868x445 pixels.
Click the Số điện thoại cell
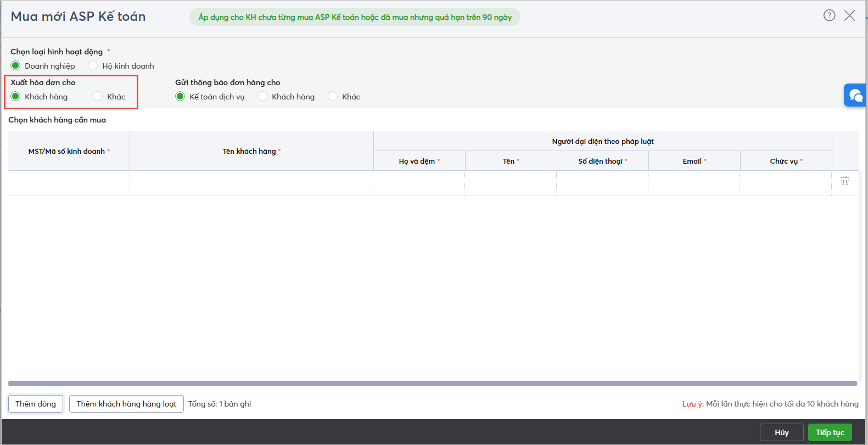click(602, 183)
